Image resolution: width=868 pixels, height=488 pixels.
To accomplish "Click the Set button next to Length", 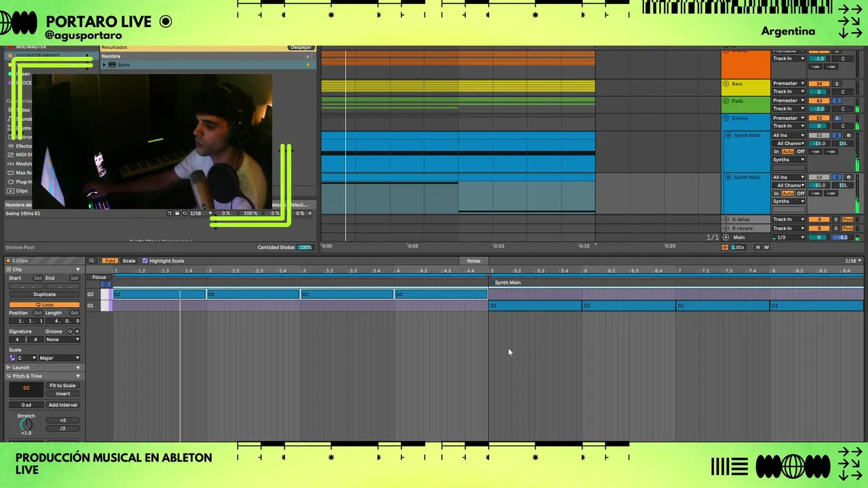I will click(74, 313).
